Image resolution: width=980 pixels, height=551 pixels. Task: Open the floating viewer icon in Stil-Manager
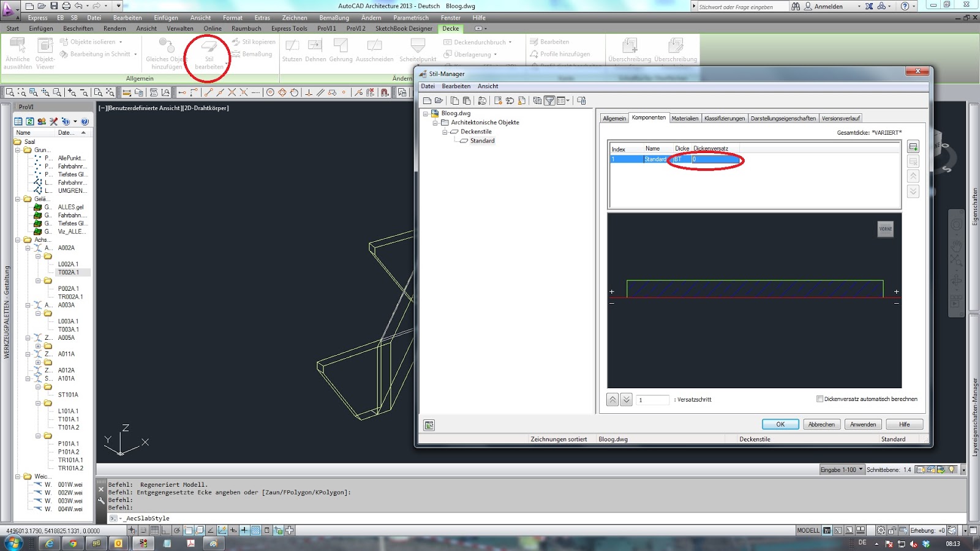(429, 425)
